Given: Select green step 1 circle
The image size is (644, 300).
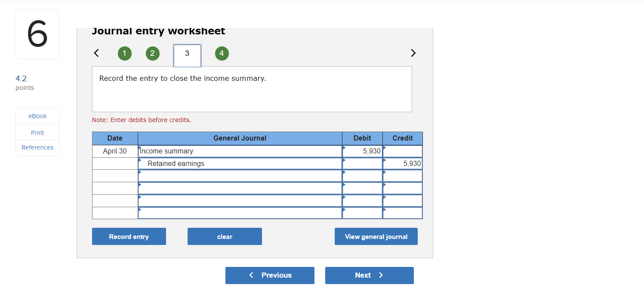Looking at the screenshot, I should pyautogui.click(x=125, y=53).
